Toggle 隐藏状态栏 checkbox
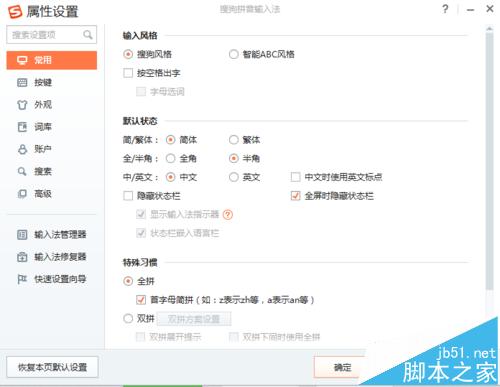500x387 pixels. coord(128,196)
